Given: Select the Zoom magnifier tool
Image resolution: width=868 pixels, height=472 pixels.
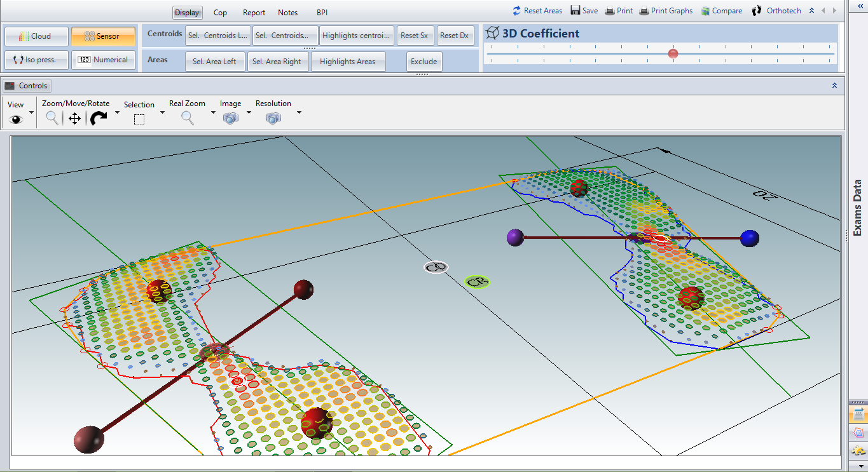Looking at the screenshot, I should (x=52, y=118).
